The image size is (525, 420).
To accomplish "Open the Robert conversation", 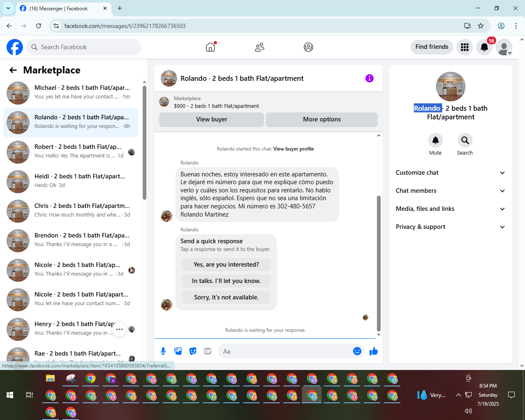I will [71, 152].
